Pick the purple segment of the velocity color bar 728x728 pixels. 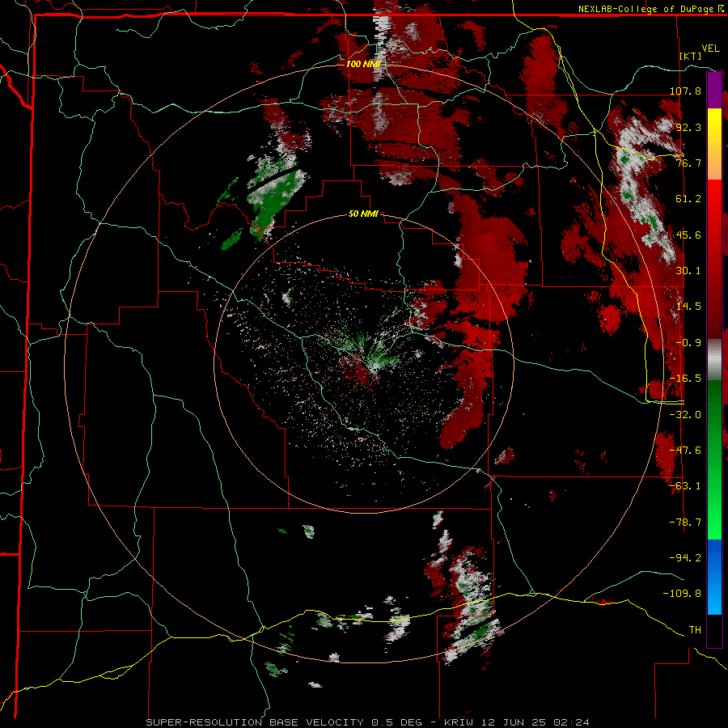(714, 90)
